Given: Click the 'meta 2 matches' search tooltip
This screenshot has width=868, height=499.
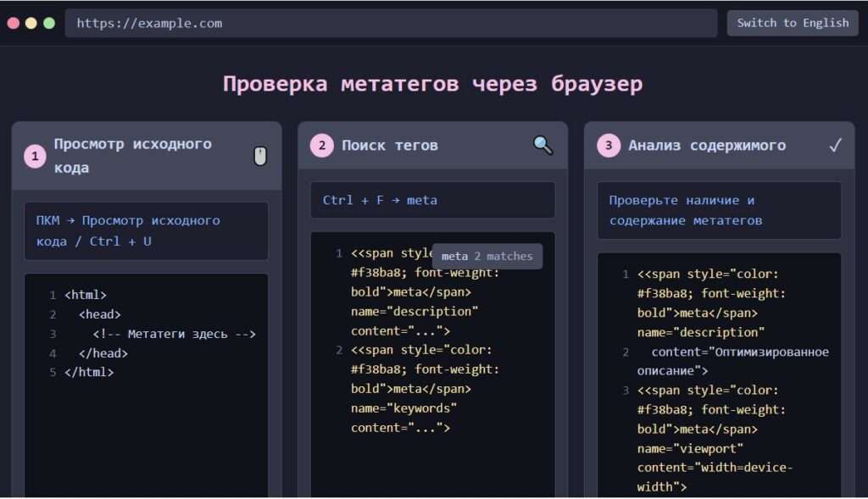Looking at the screenshot, I should coord(487,256).
